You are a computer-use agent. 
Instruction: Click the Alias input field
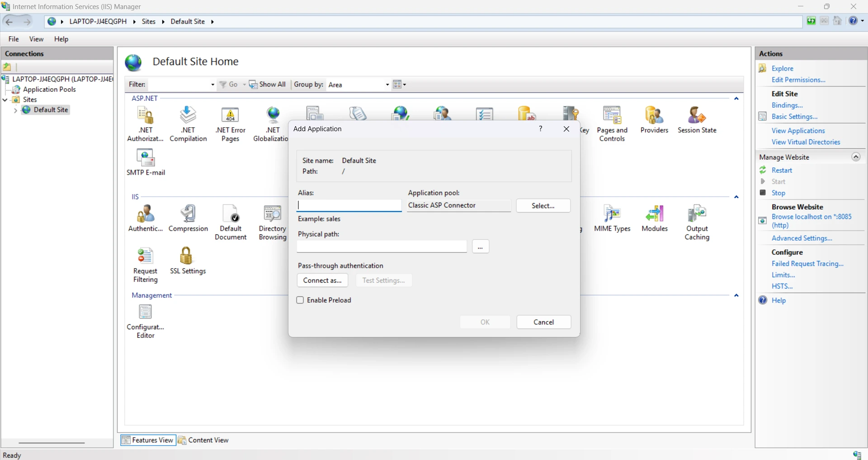(349, 206)
